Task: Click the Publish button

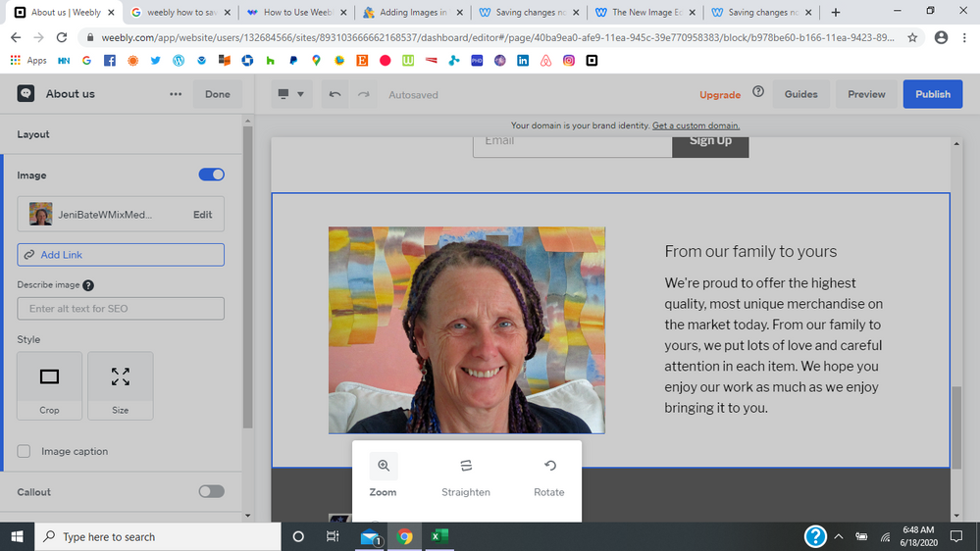Action: tap(932, 94)
